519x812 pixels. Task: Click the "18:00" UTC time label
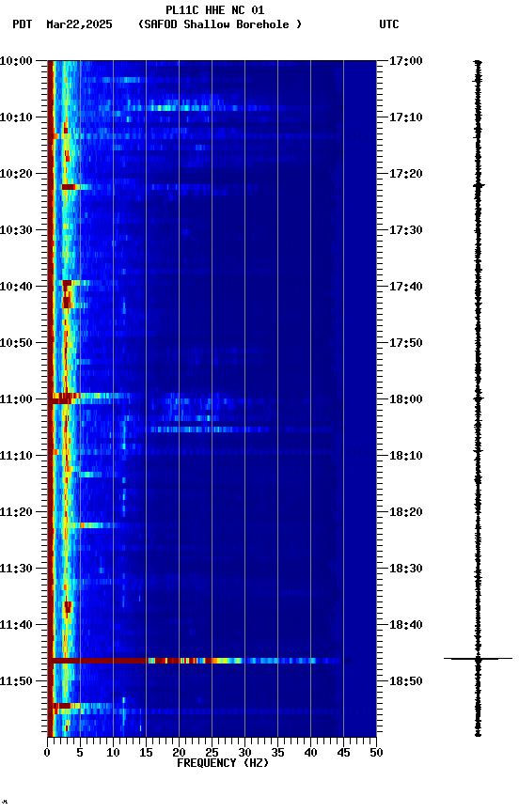click(406, 399)
